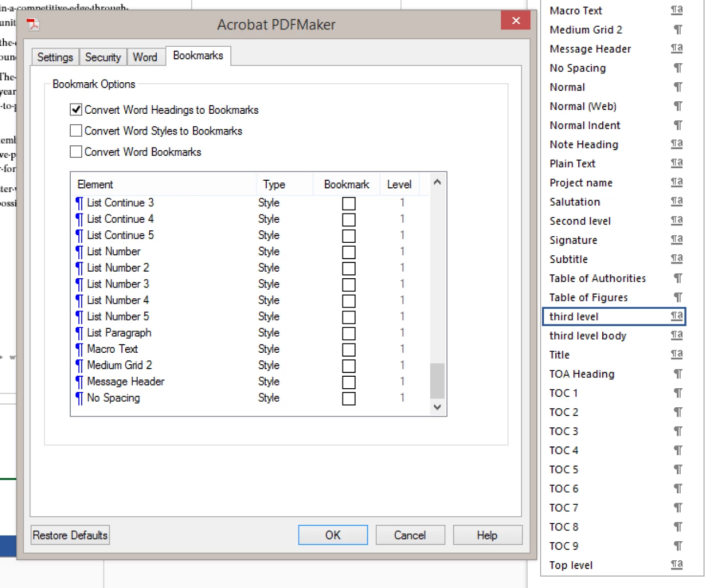Click the linked style icon next to Signature

[677, 240]
